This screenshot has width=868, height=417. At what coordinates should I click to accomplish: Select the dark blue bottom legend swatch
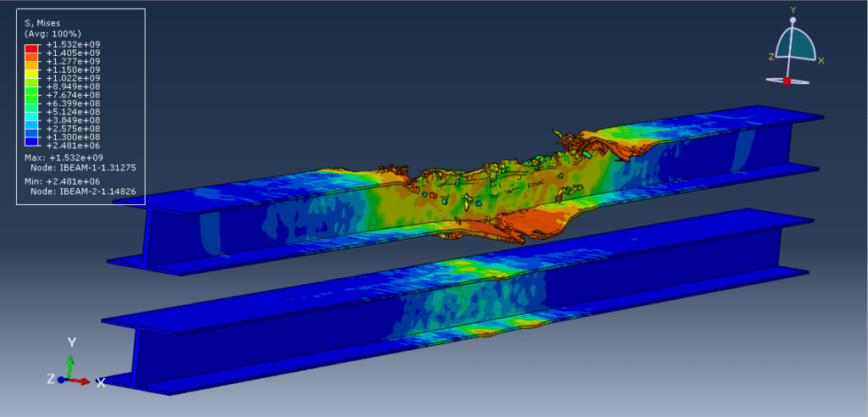tap(32, 142)
